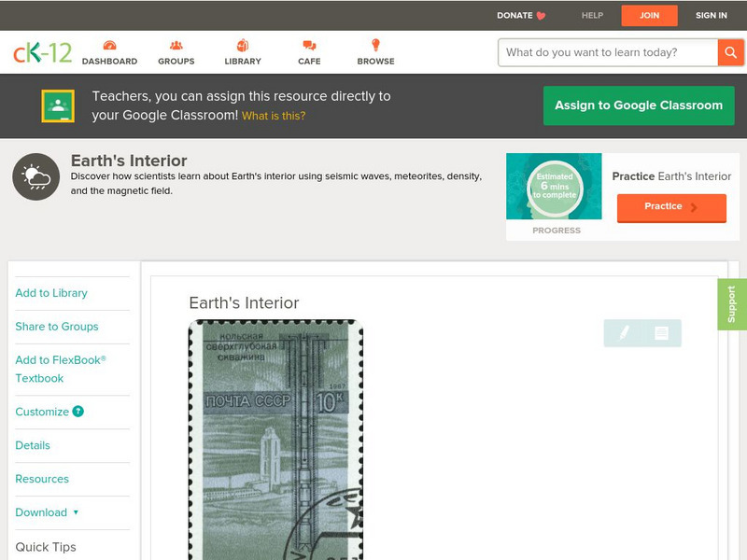The height and width of the screenshot is (560, 747).
Task: Open the Details link
Action: (33, 445)
